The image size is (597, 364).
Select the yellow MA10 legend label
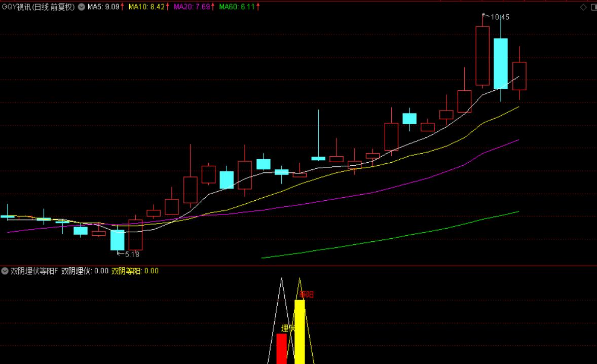pos(148,7)
